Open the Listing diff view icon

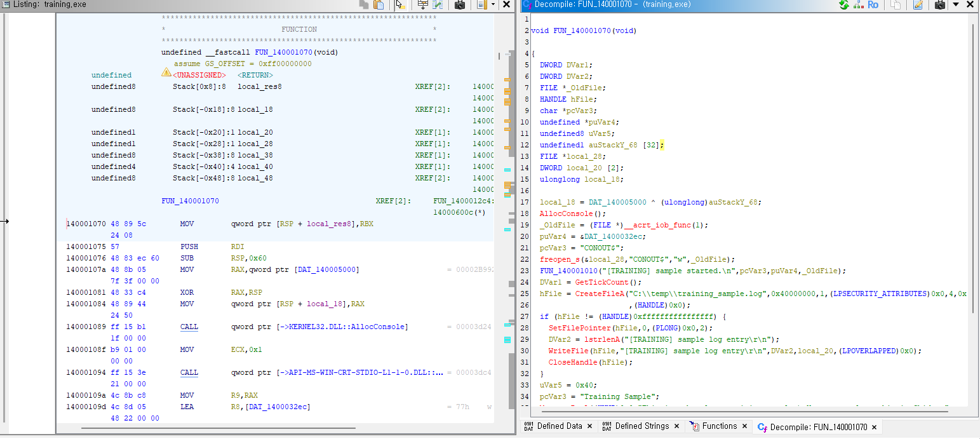click(438, 5)
